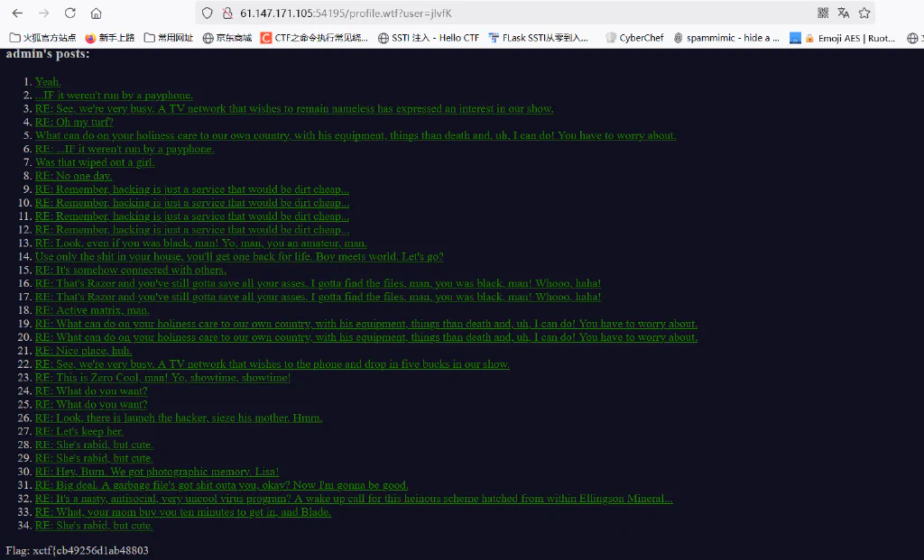Open the Emoji AES bookmark
The height and width of the screenshot is (560, 924).
843,38
